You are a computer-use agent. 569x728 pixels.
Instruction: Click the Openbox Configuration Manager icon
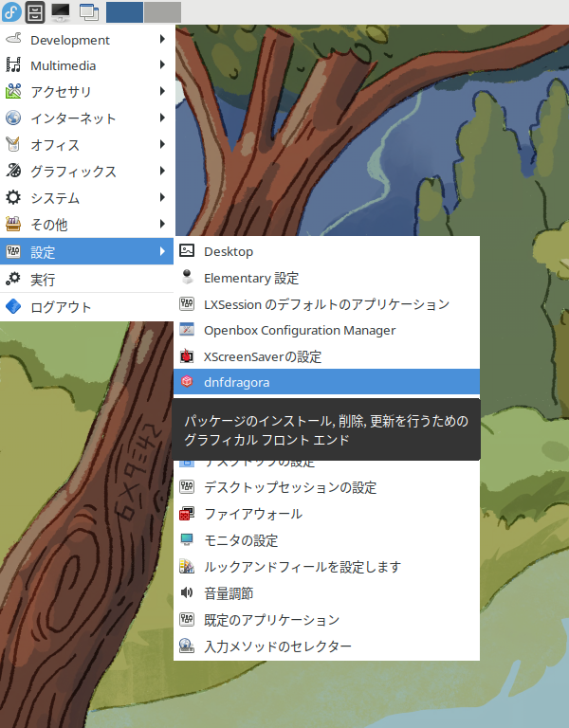[x=187, y=330]
